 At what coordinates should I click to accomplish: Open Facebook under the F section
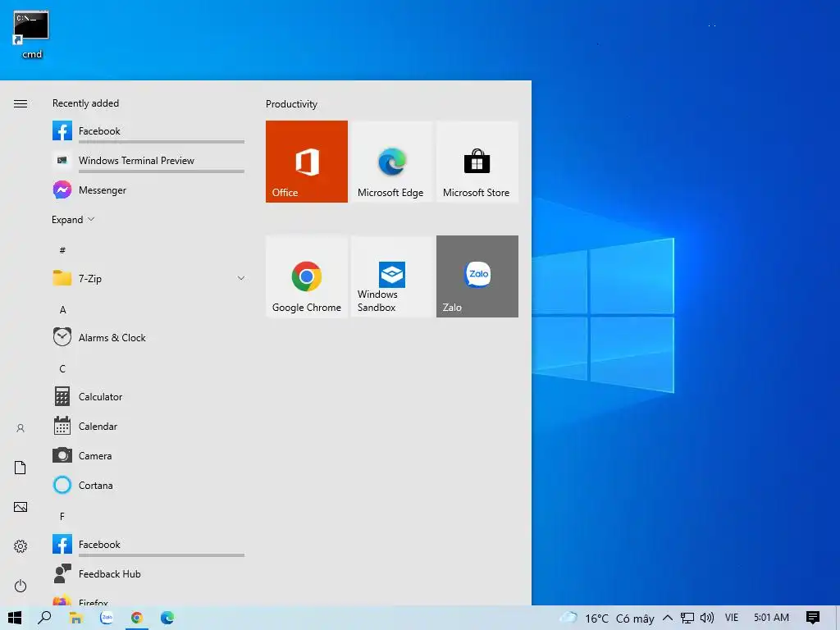[x=148, y=545]
